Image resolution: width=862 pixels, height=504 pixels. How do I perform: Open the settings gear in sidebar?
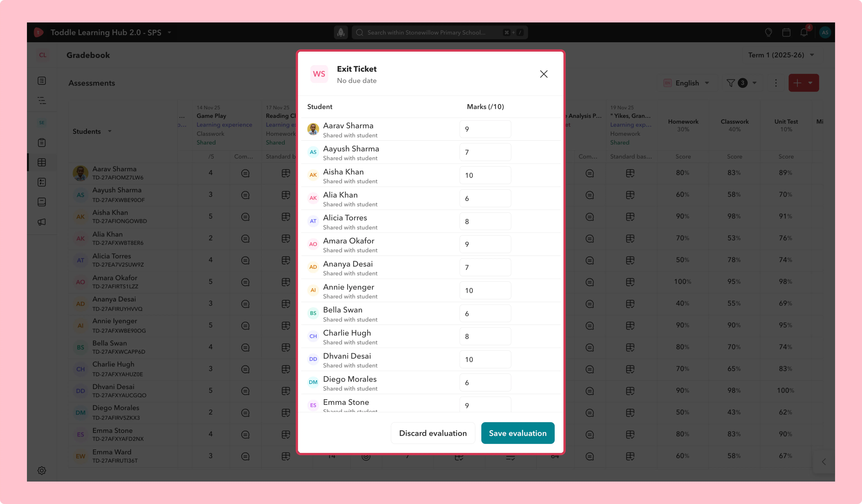tap(42, 470)
